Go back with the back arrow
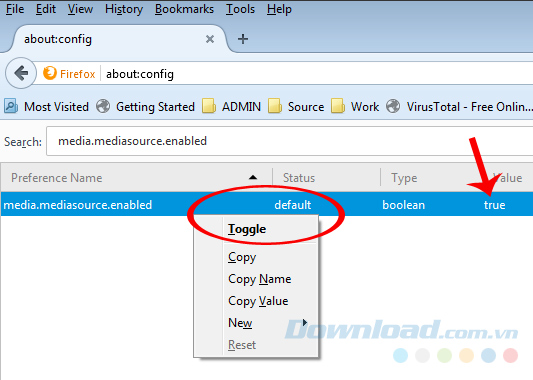This screenshot has height=380, width=533. (x=21, y=73)
